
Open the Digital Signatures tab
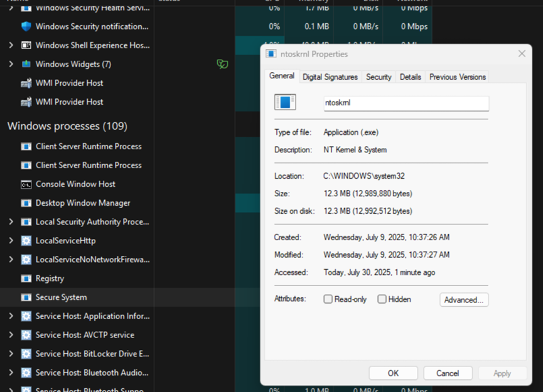[330, 77]
